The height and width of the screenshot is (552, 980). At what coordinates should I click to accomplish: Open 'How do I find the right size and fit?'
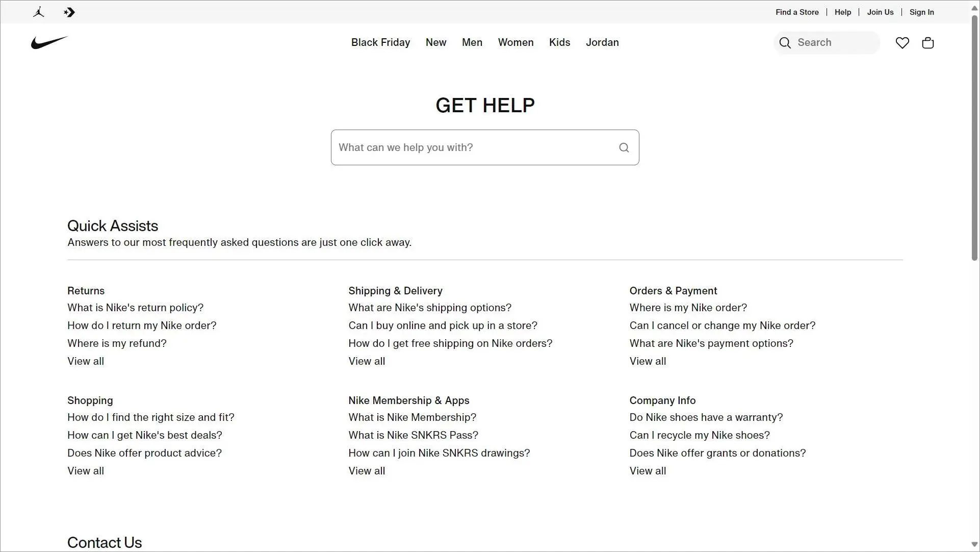[x=151, y=417]
